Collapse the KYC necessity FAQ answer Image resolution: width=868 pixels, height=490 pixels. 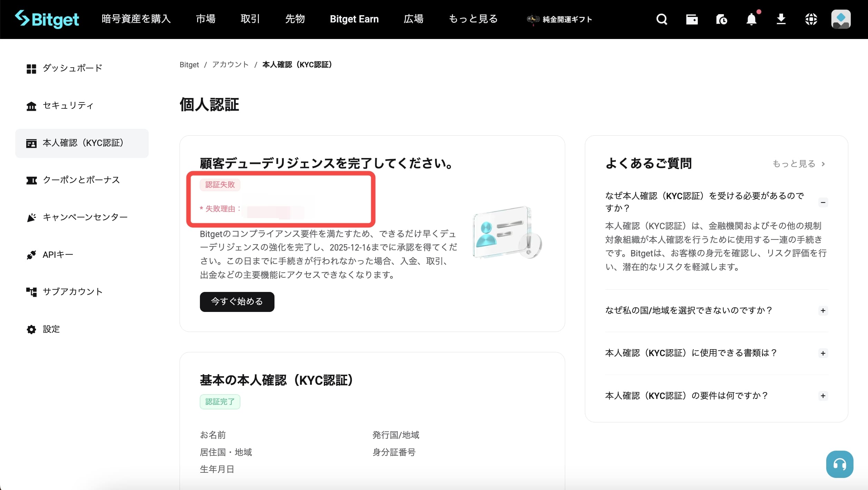(x=823, y=203)
